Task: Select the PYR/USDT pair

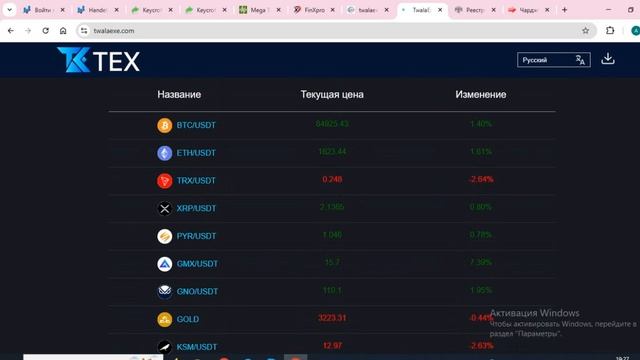Action: click(196, 236)
